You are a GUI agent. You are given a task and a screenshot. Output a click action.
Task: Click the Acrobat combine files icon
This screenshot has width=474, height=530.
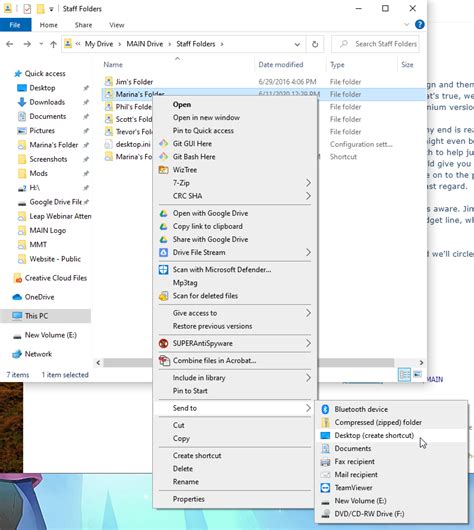(164, 361)
